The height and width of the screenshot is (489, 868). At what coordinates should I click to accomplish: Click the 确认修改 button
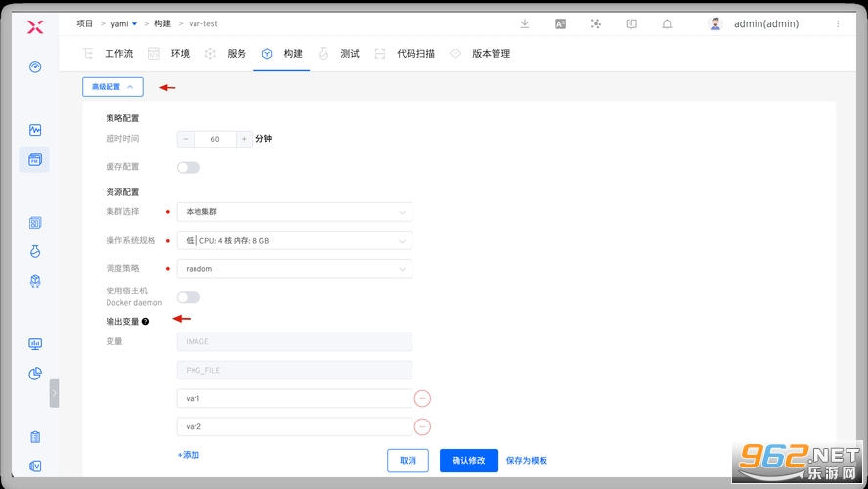point(469,461)
